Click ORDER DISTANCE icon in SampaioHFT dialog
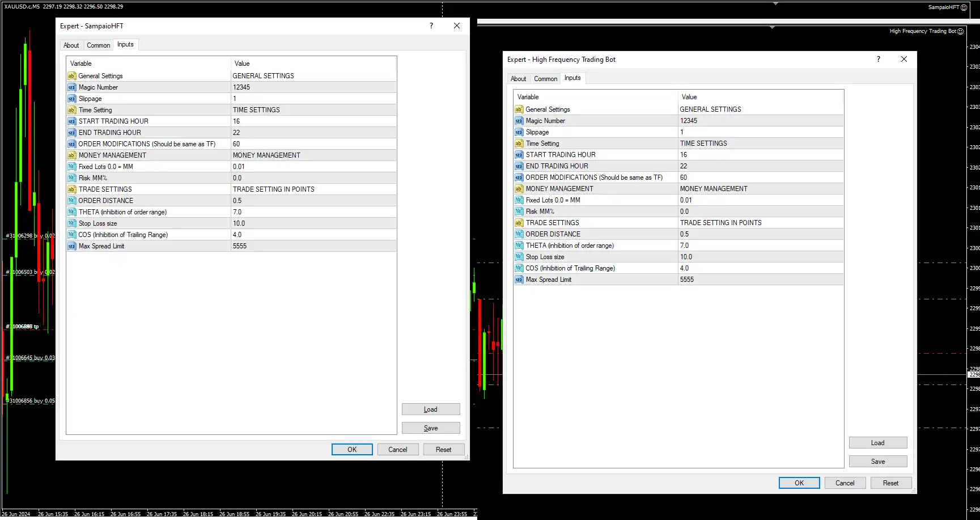980x520 pixels. [x=71, y=201]
